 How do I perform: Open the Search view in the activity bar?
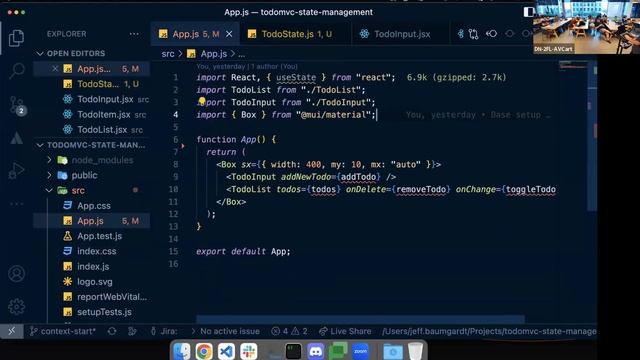tap(16, 71)
